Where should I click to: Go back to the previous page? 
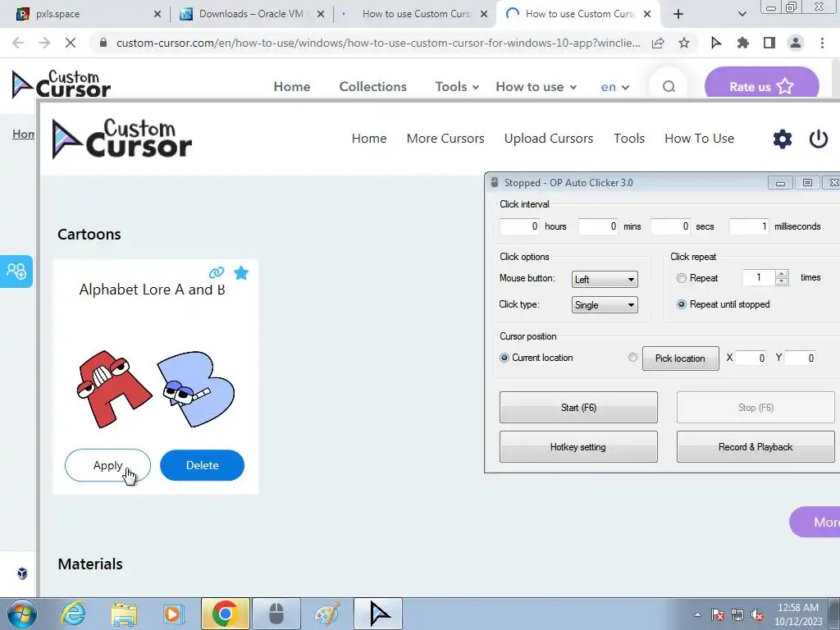[18, 43]
